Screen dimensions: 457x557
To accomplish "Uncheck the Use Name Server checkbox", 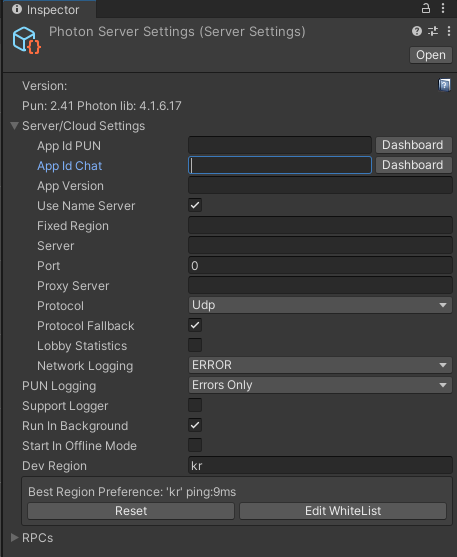I will (195, 205).
